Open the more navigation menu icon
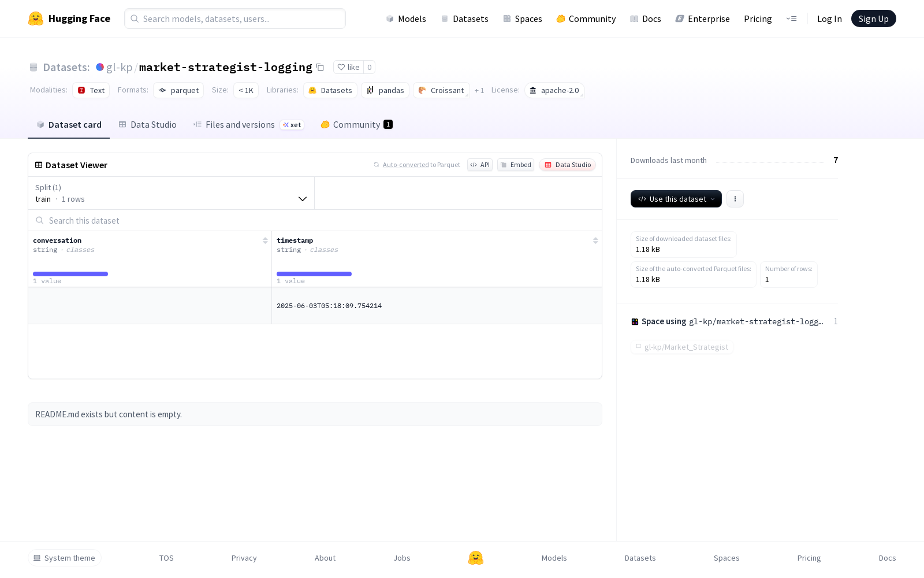924x578 pixels. [791, 18]
